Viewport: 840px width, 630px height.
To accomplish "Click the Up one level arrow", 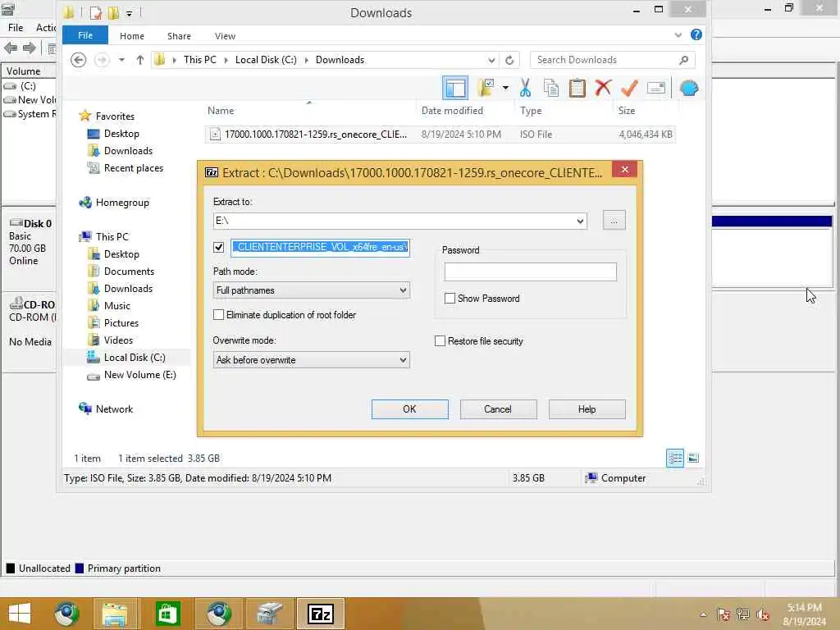I will pos(139,59).
